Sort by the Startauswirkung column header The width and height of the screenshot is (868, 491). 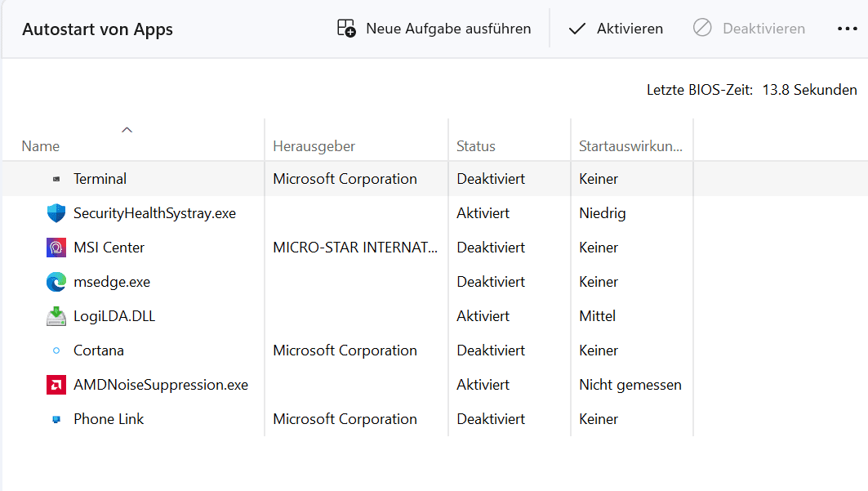point(630,146)
